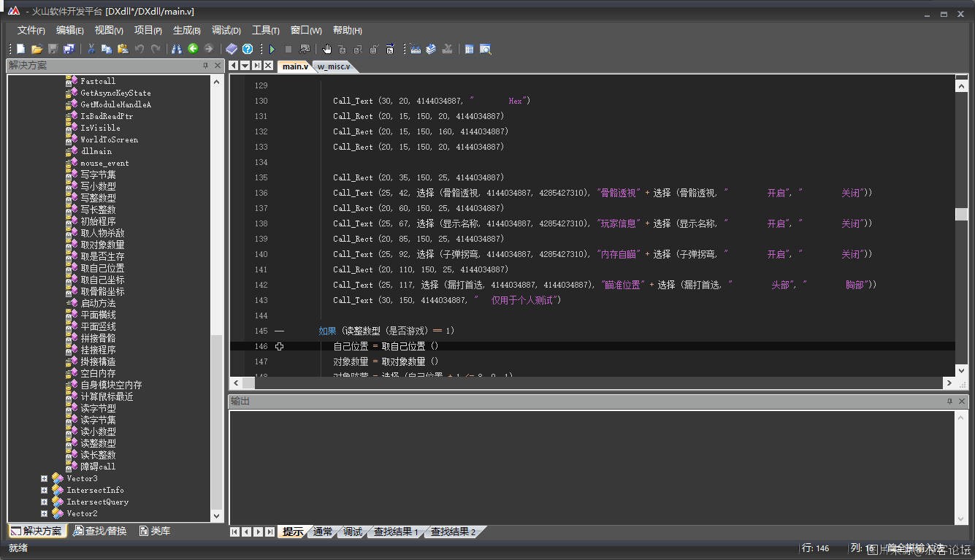
Task: Open the 查找结果 2 output tab
Action: (x=453, y=532)
